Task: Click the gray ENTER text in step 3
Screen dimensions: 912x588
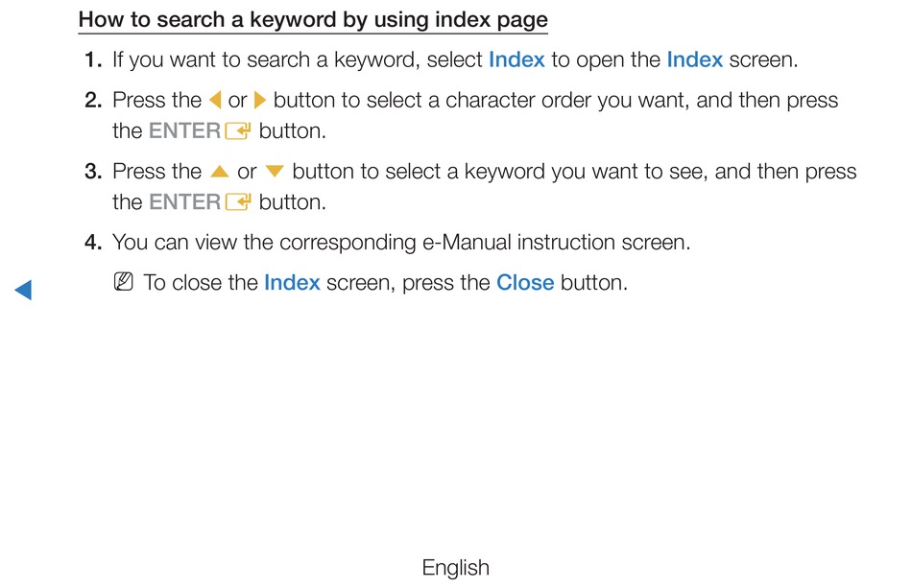Action: tap(185, 201)
